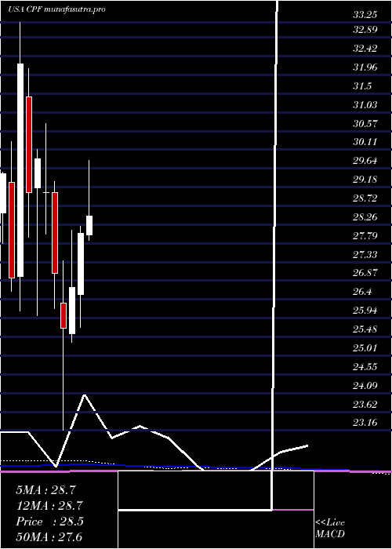392x549 pixels.
Task: Click the 23.62 price axis label
Action: click(x=365, y=405)
